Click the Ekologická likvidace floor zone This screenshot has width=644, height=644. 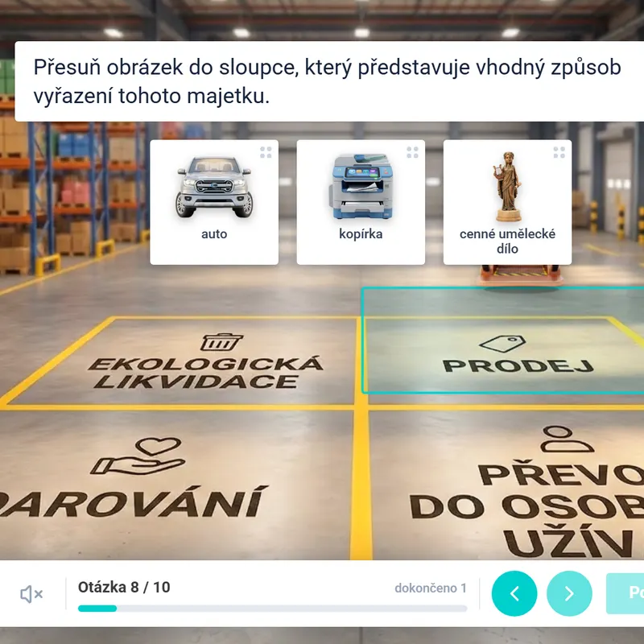pyautogui.click(x=180, y=362)
